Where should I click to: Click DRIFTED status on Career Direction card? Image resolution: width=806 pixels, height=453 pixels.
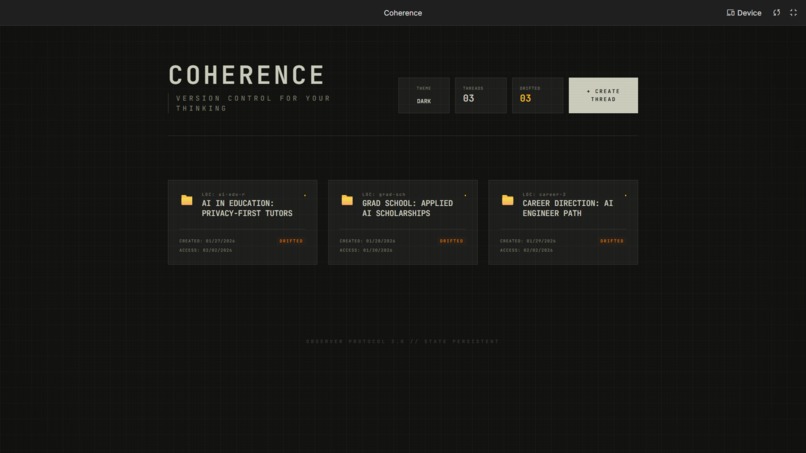[612, 241]
